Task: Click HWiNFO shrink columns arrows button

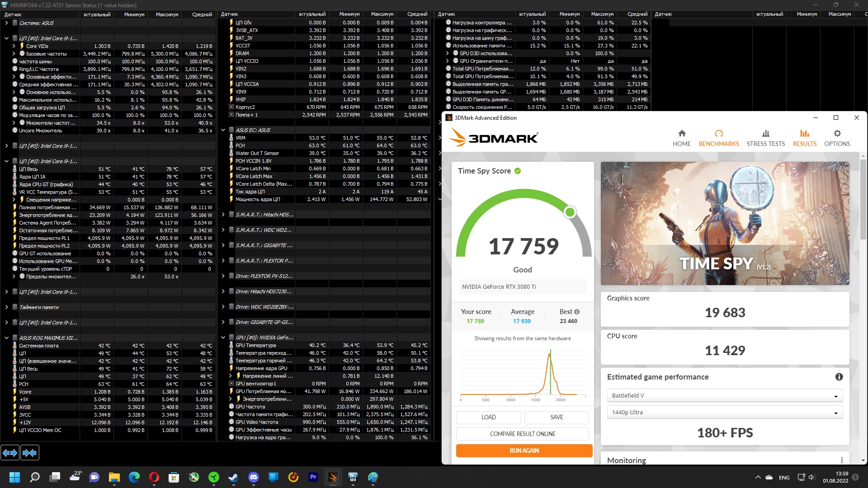Action: [x=29, y=452]
